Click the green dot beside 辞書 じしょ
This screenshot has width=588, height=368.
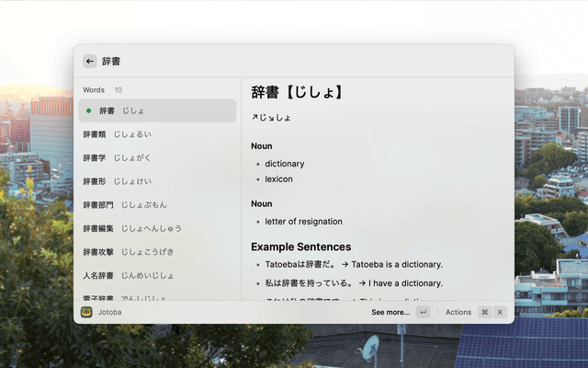click(88, 111)
